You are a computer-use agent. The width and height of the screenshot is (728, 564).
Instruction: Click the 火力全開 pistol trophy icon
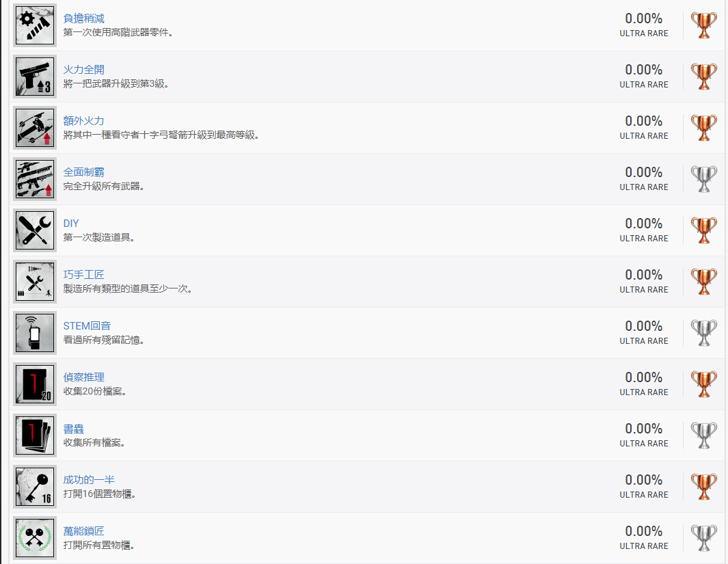35,77
